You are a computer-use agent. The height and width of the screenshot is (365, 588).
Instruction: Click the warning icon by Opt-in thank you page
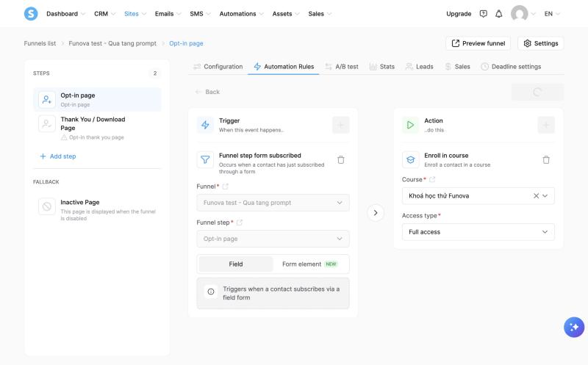click(64, 137)
